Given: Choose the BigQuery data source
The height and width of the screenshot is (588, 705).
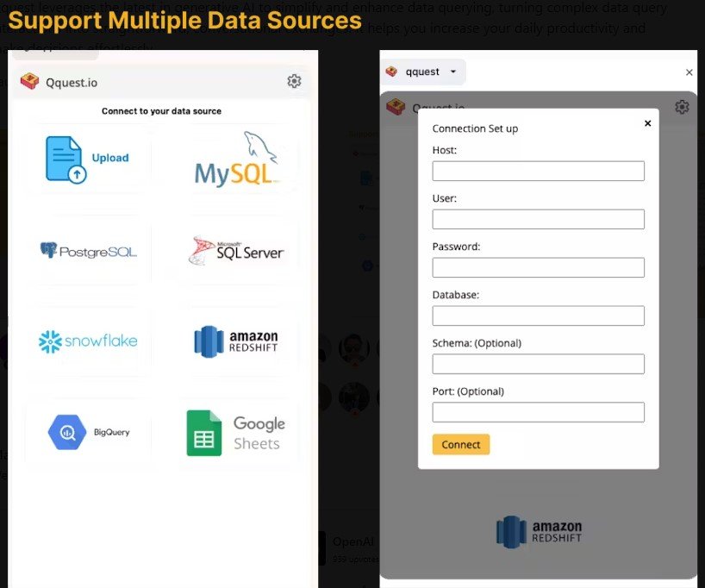Looking at the screenshot, I should click(89, 432).
